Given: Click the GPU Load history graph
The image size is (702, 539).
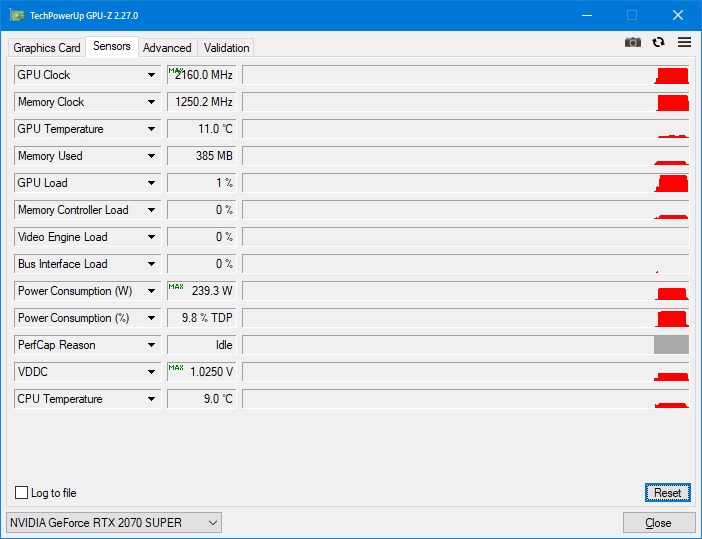Looking at the screenshot, I should (466, 183).
